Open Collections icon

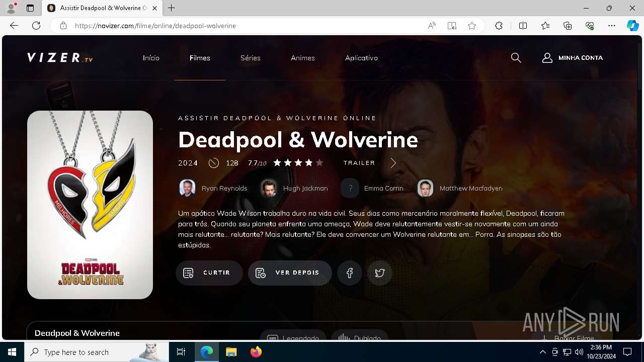(x=568, y=26)
